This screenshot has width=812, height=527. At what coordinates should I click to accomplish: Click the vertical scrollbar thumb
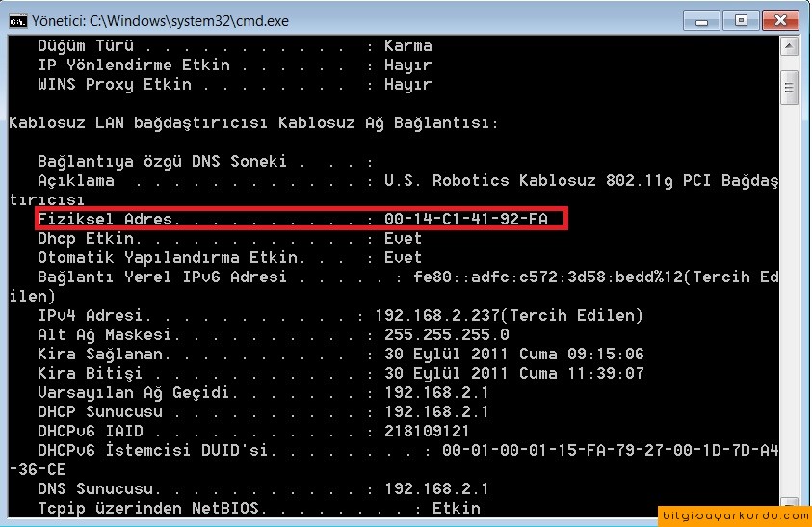pos(789,88)
